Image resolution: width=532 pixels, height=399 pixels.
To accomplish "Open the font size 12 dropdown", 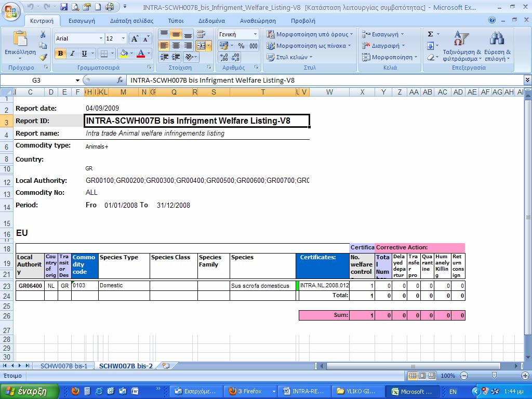I will (x=123, y=38).
